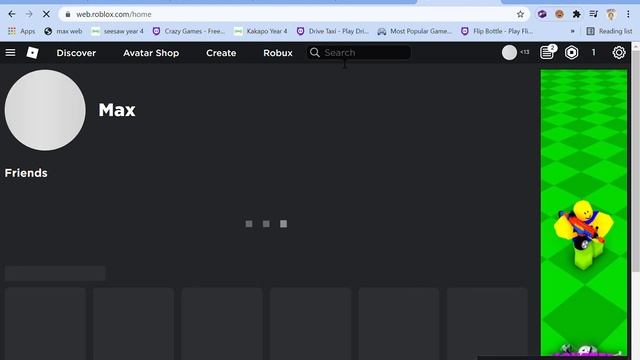
Task: Open the Flip Bottle bookmark
Action: coord(497,31)
